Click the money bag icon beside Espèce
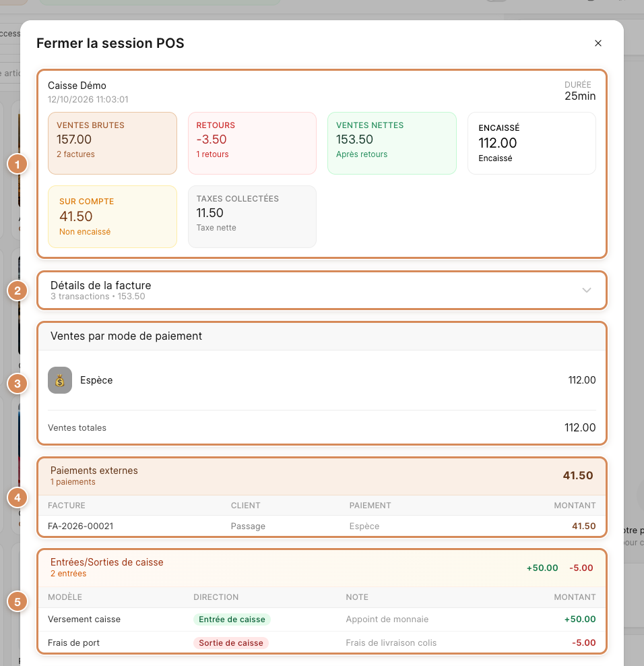 60,380
